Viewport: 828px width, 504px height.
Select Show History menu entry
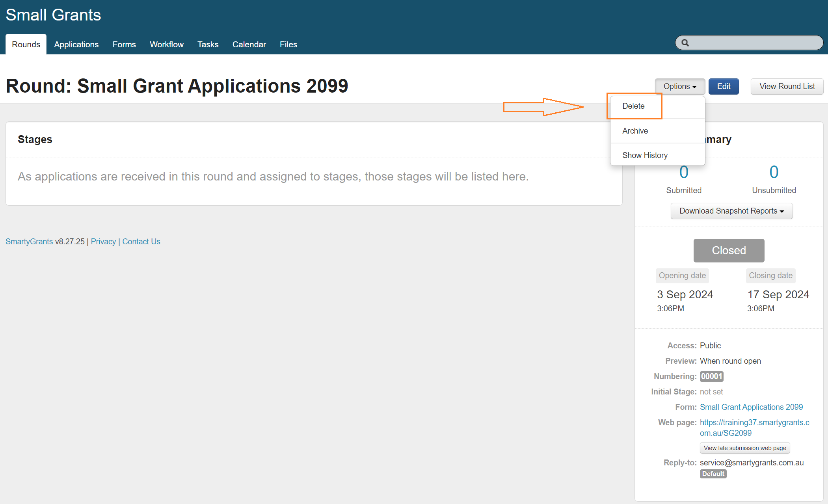click(645, 155)
